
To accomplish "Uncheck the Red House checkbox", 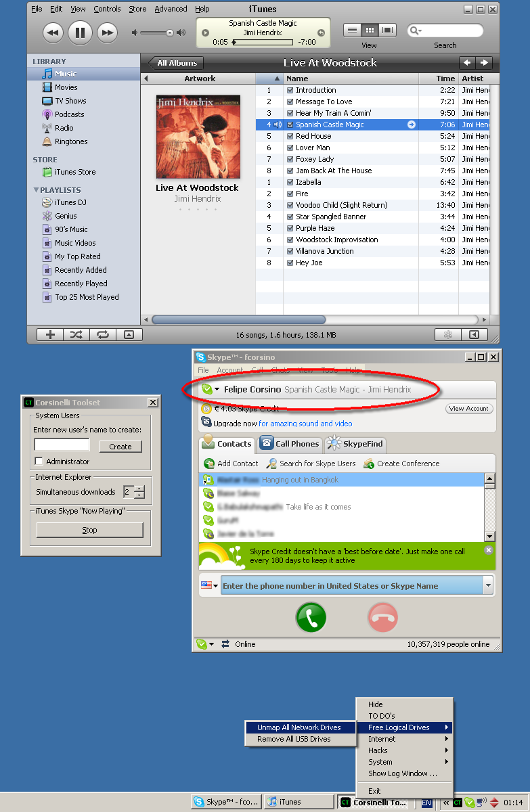I will [290, 136].
